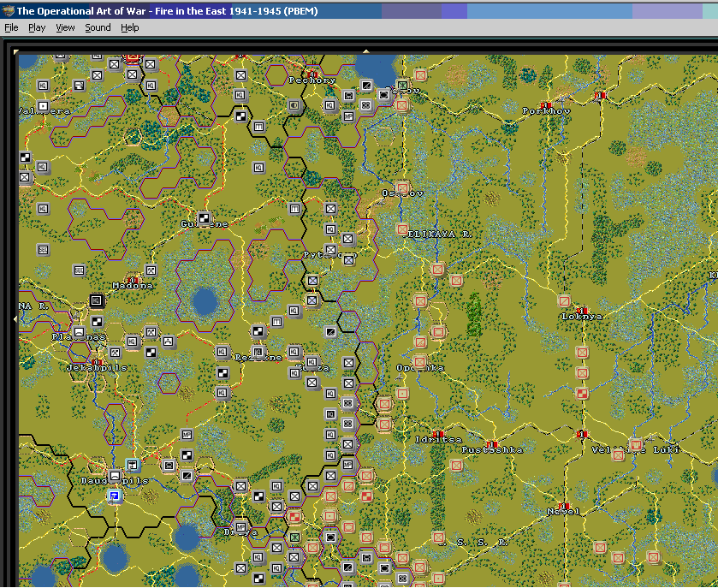The image size is (718, 588).
Task: Open the Help menu
Action: click(x=129, y=27)
